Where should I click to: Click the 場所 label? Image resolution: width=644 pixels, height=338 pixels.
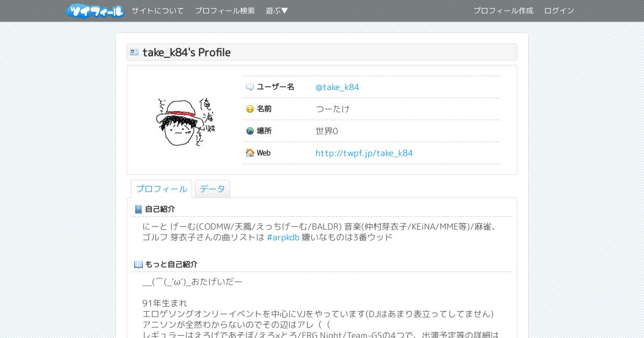point(264,131)
